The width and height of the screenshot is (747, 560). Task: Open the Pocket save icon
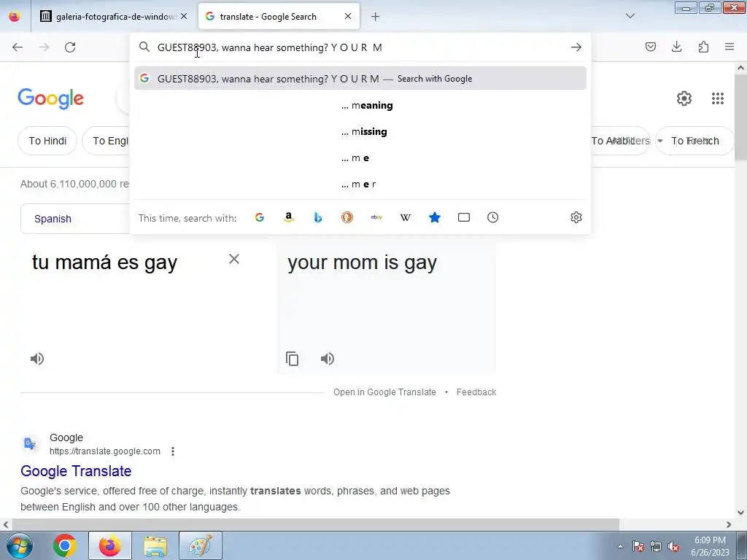(650, 47)
